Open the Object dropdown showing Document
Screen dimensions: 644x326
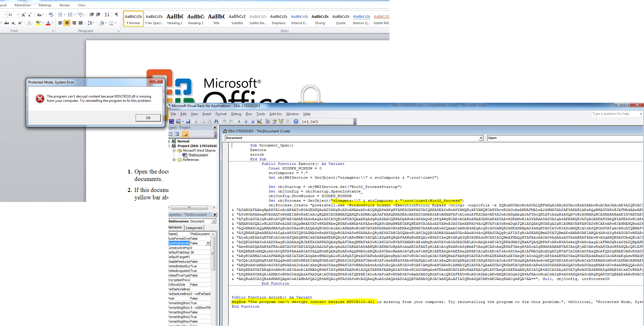(x=481, y=138)
